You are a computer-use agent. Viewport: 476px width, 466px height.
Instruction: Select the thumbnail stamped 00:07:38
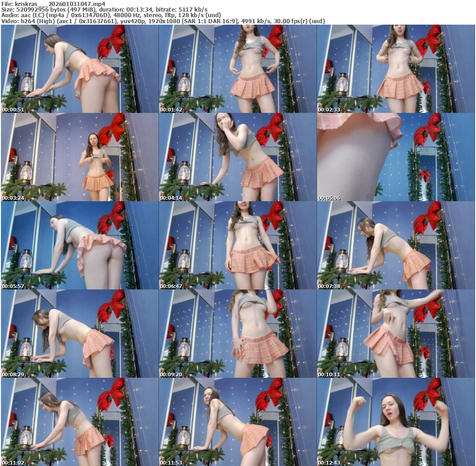click(396, 245)
